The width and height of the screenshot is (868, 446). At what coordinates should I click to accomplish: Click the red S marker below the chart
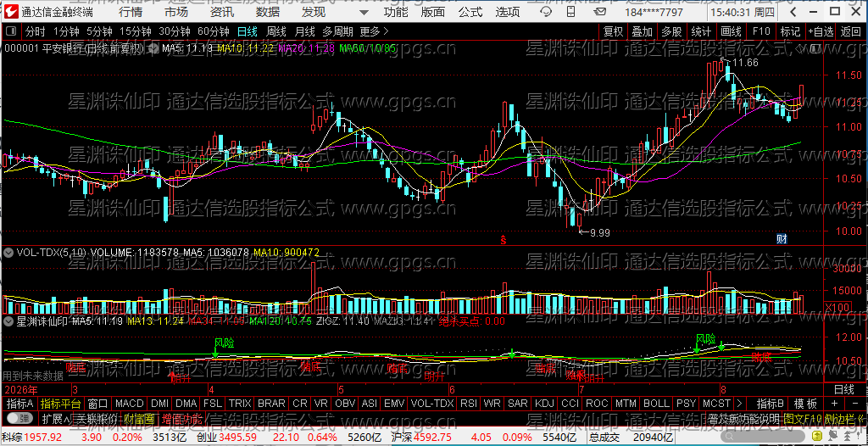click(504, 240)
